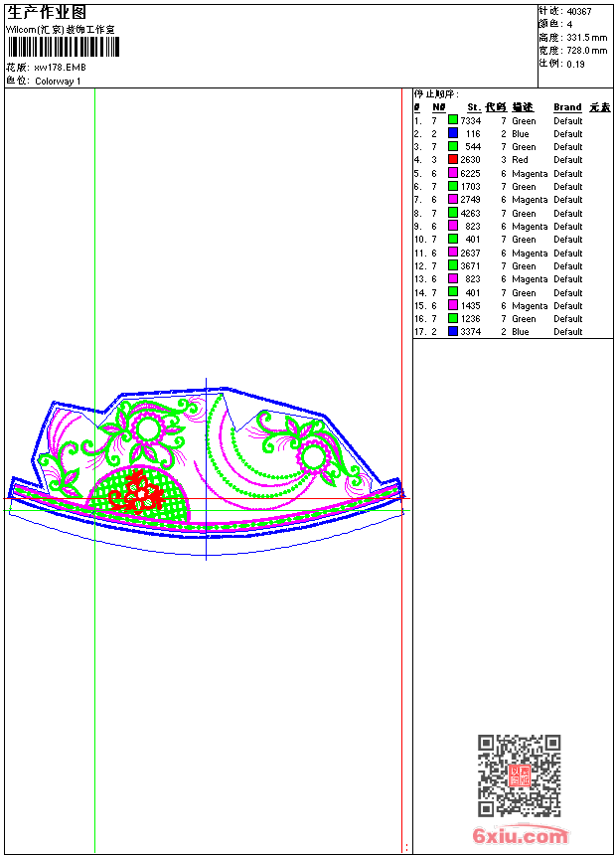Click the QR code at bottom right
Viewport: 616px width, 855px height.
pos(520,775)
